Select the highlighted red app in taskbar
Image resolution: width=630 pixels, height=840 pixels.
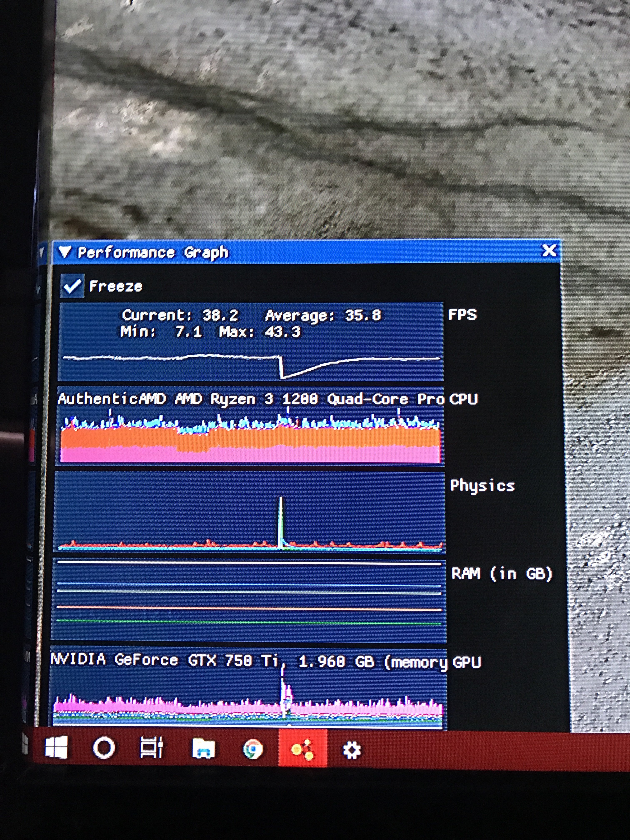303,749
